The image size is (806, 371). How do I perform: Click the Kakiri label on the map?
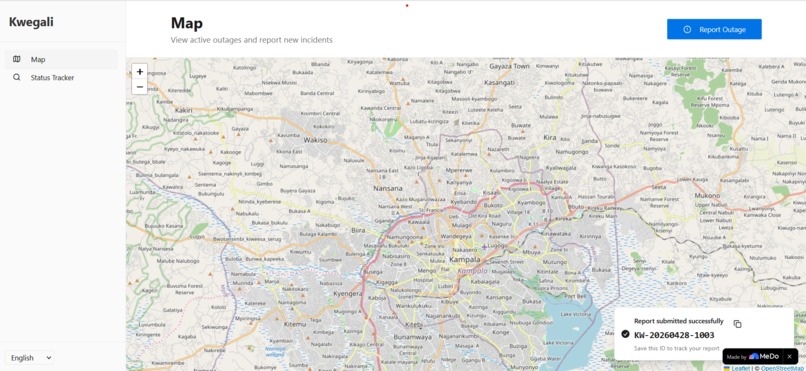click(184, 110)
